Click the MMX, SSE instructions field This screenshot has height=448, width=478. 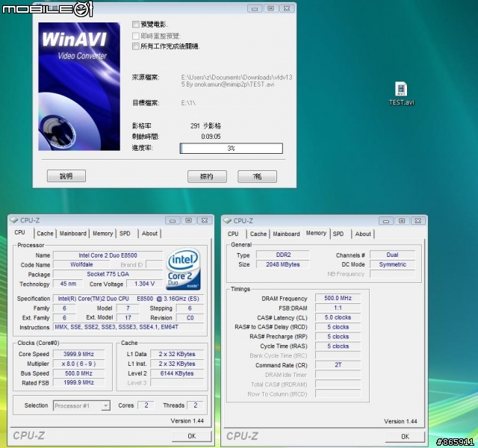pos(128,327)
